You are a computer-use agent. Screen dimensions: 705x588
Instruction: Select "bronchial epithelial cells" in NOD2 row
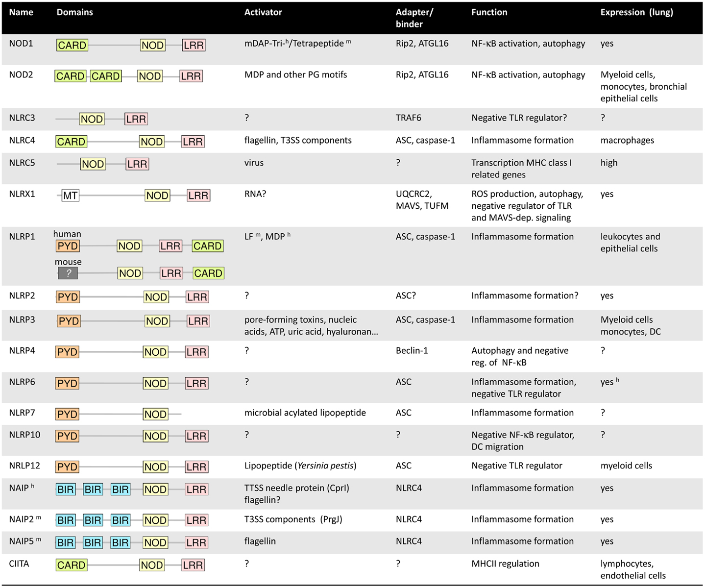644,93
